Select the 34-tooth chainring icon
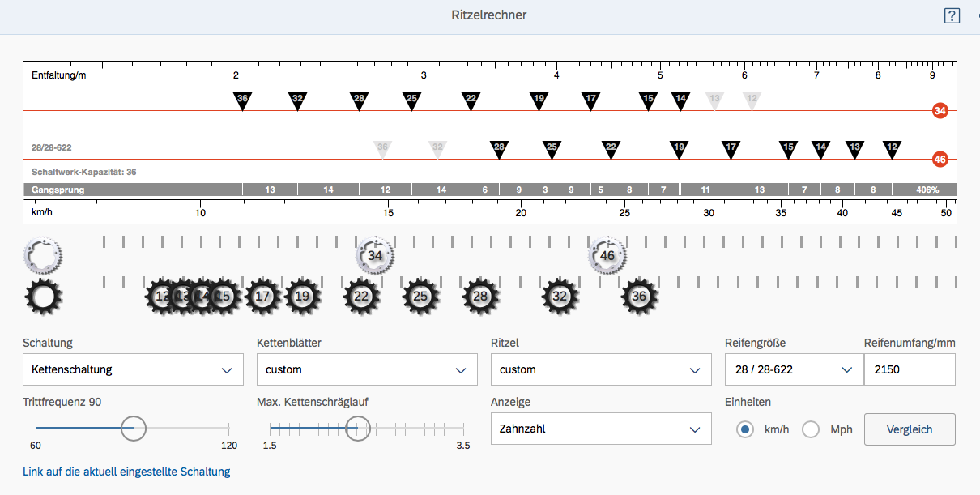The width and height of the screenshot is (980, 495). click(x=375, y=255)
